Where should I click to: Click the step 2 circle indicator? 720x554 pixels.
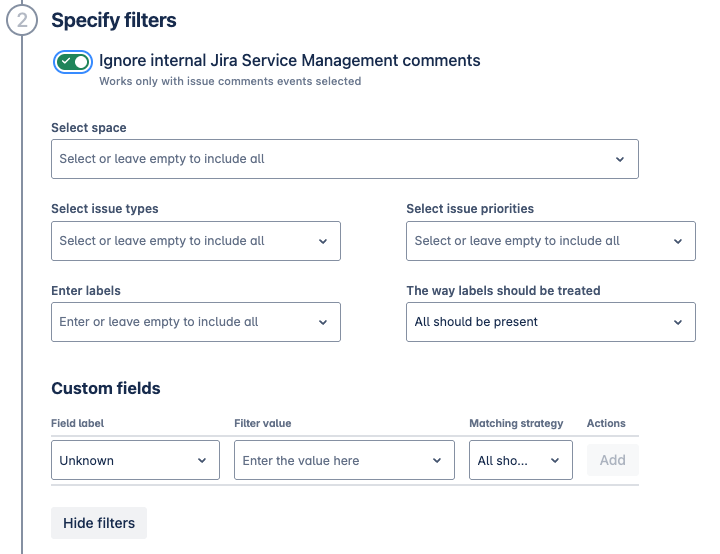click(x=22, y=21)
